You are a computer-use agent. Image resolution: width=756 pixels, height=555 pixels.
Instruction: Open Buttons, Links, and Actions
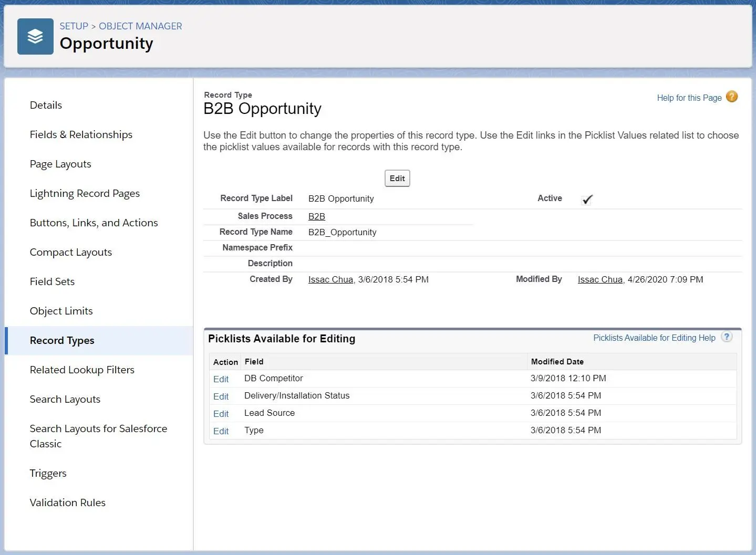94,223
